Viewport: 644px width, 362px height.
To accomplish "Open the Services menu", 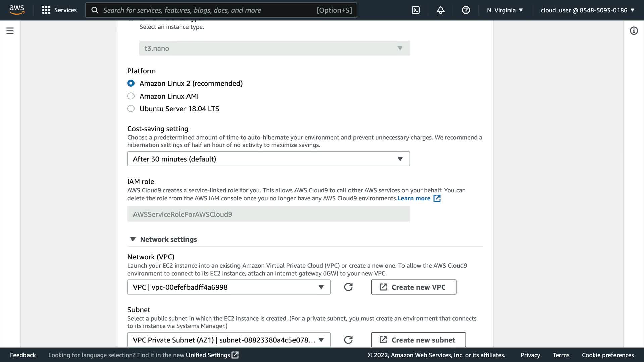I will pos(59,10).
